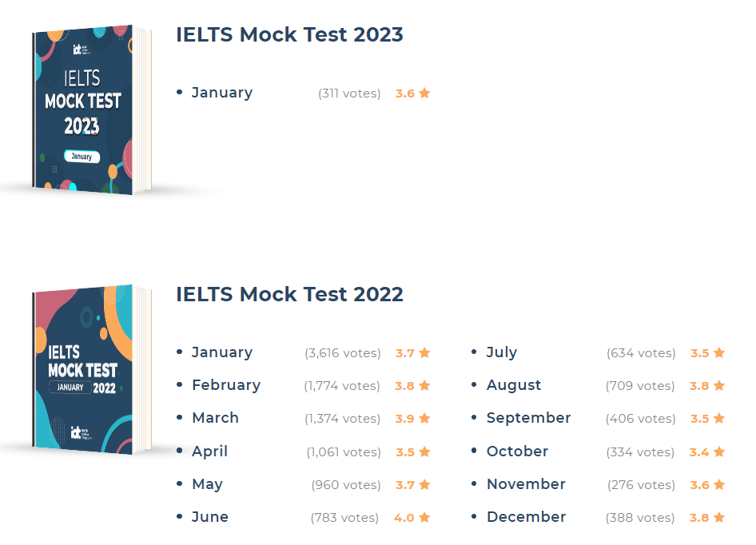Click the 3,616 votes count for January 2022
Viewport: 756px width, 545px height.
343,353
